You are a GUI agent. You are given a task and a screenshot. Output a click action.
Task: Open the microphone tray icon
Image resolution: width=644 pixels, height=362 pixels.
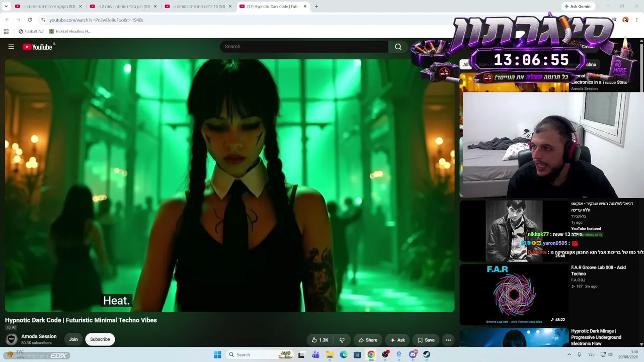tap(579, 355)
